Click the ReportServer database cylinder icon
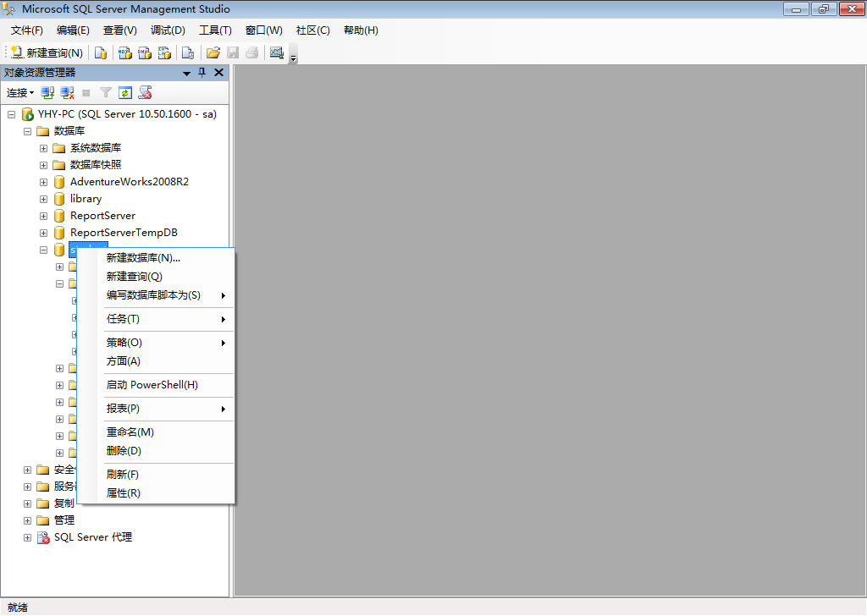Viewport: 867px width, 616px height. tap(59, 216)
